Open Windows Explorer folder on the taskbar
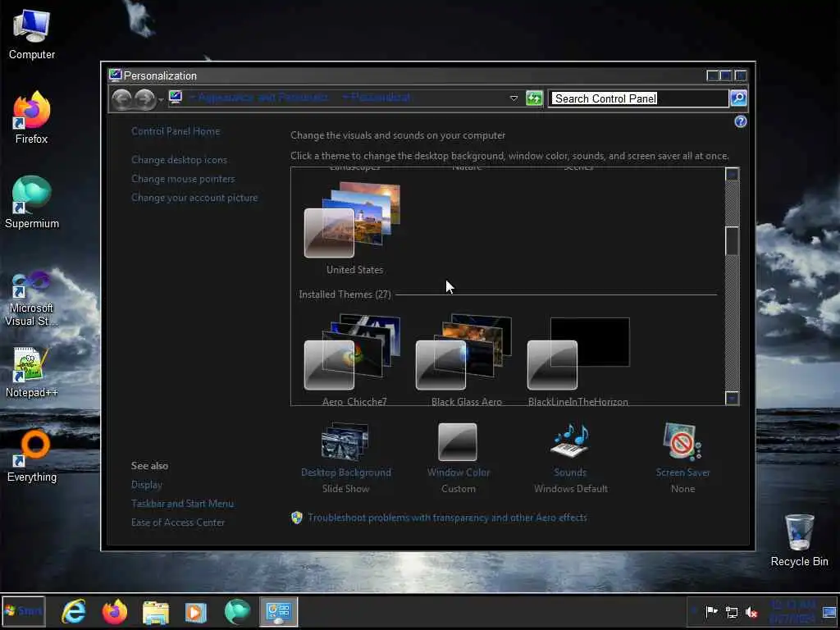 [155, 611]
